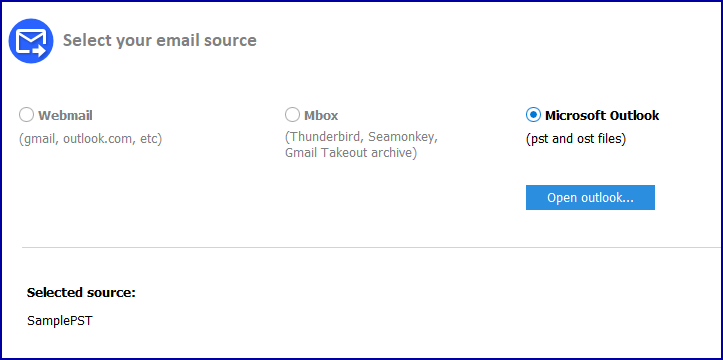
Task: Click the Microsoft Outlook label text
Action: coord(602,115)
